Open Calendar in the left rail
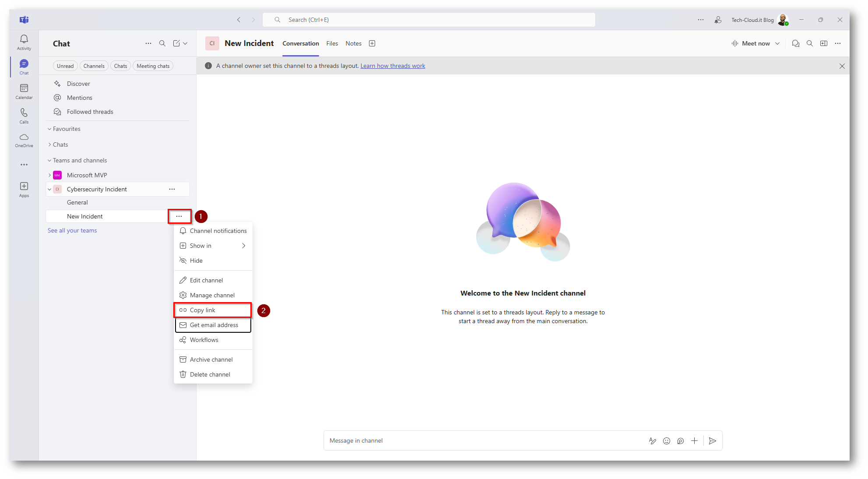Image resolution: width=868 pixels, height=479 pixels. 24,91
